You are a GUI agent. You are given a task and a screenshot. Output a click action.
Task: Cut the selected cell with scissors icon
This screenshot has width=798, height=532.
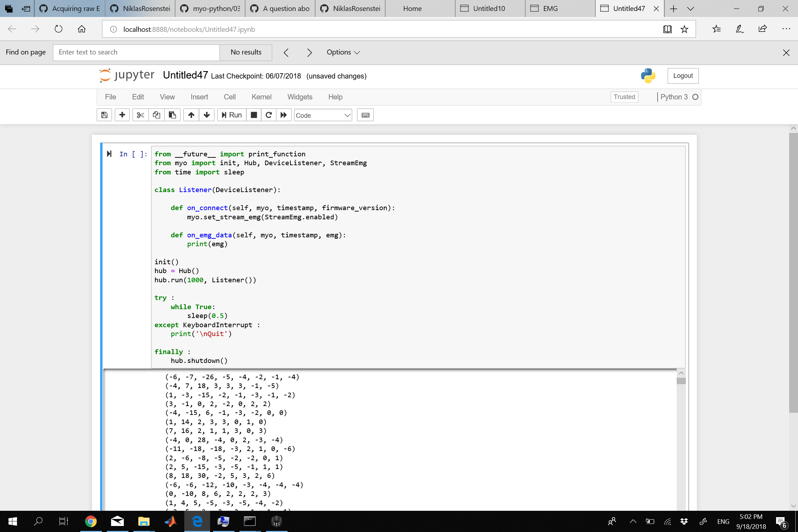(140, 115)
